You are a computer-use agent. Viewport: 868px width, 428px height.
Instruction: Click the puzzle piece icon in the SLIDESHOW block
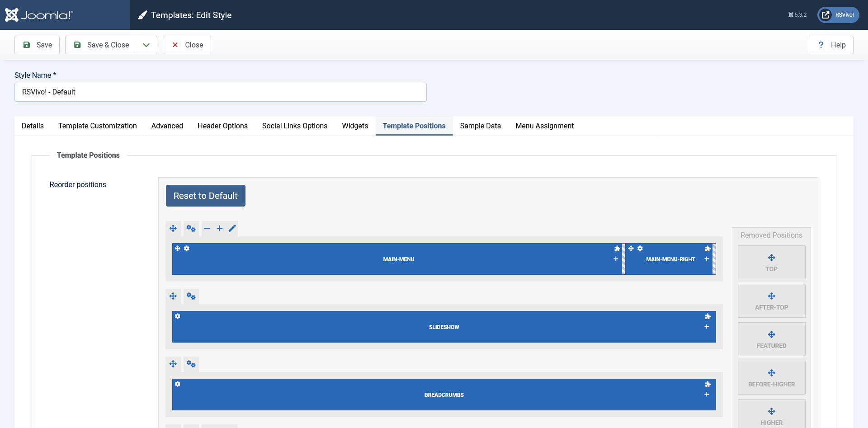click(x=708, y=316)
